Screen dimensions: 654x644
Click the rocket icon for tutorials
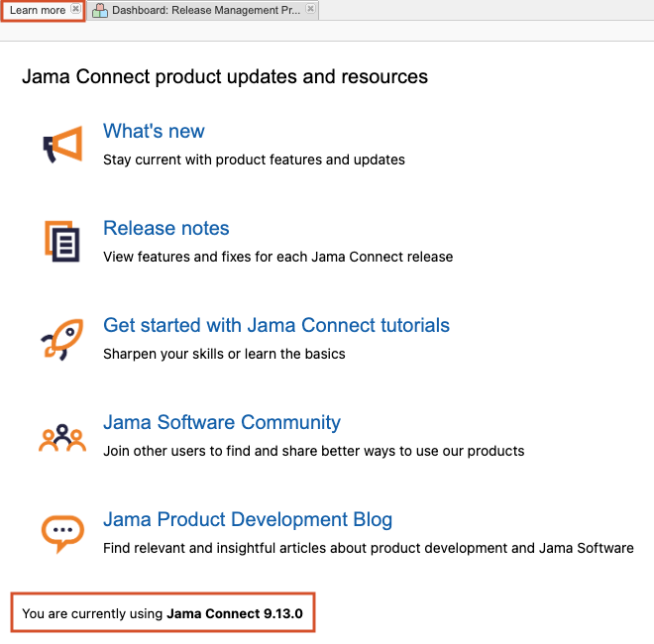[61, 339]
